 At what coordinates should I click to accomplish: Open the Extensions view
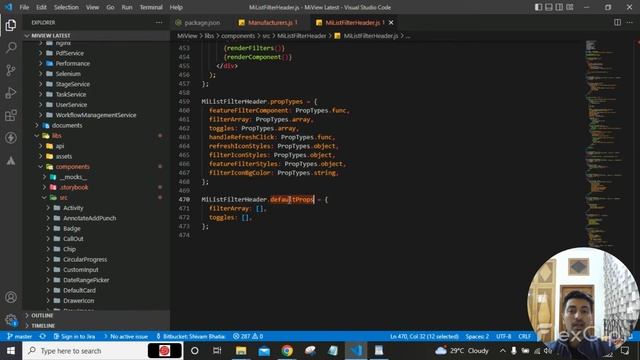[x=11, y=116]
